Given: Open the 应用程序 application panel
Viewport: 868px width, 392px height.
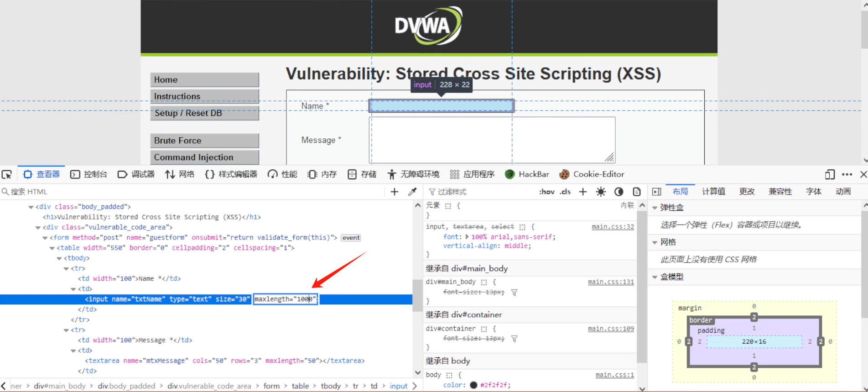Looking at the screenshot, I should pyautogui.click(x=472, y=174).
